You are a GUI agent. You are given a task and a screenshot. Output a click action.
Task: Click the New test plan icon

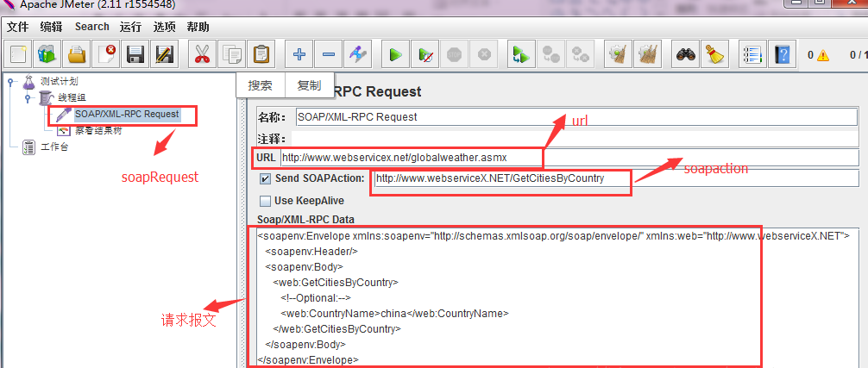[18, 54]
